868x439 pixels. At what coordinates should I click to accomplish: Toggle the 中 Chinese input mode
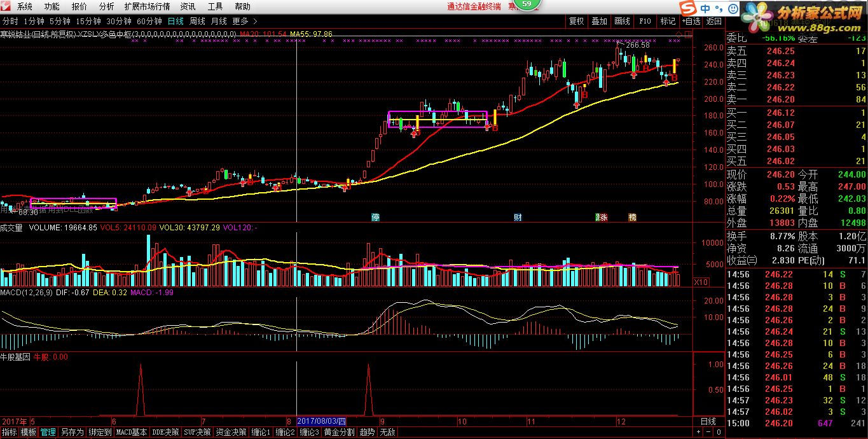[x=705, y=8]
